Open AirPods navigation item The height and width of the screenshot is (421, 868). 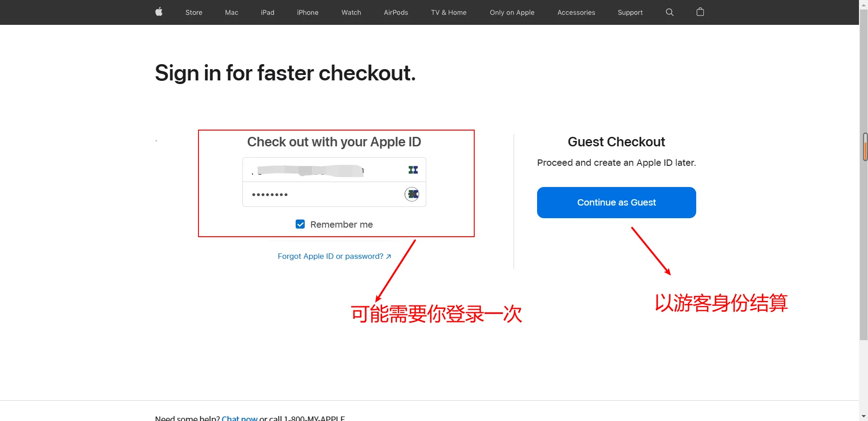point(396,12)
